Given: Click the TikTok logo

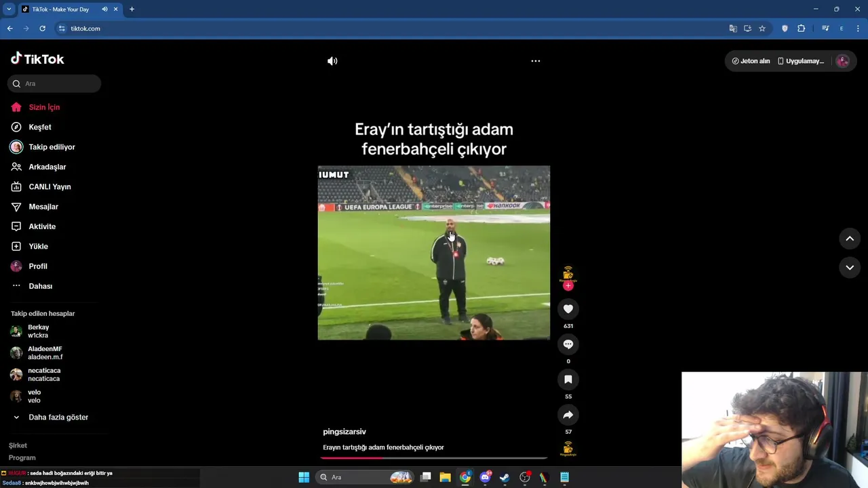Looking at the screenshot, I should click(x=37, y=59).
